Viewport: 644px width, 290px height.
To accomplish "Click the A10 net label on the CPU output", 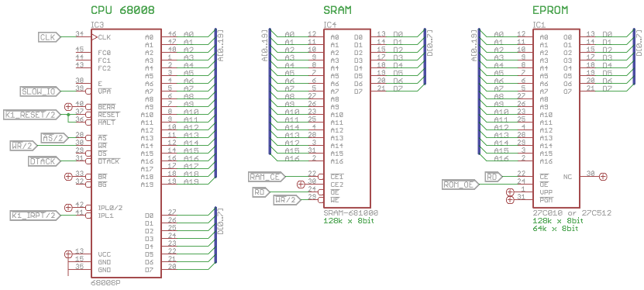I will tap(191, 112).
